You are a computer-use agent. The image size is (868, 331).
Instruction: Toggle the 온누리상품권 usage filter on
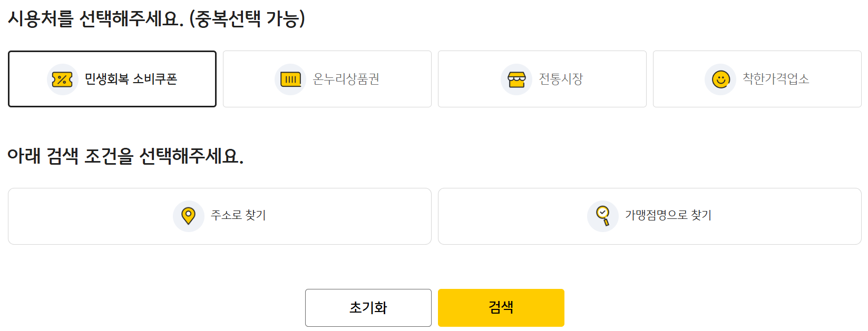[327, 79]
